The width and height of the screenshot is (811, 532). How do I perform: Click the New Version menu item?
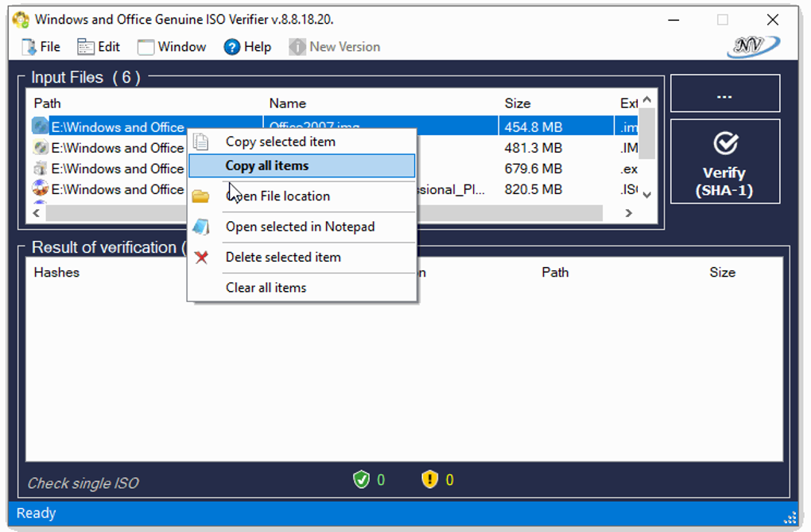tap(335, 47)
